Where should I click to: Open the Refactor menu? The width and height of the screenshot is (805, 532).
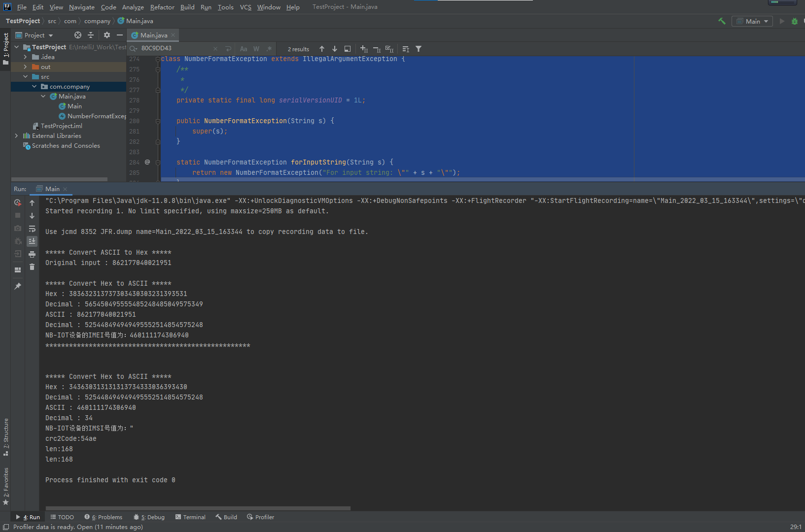(162, 7)
